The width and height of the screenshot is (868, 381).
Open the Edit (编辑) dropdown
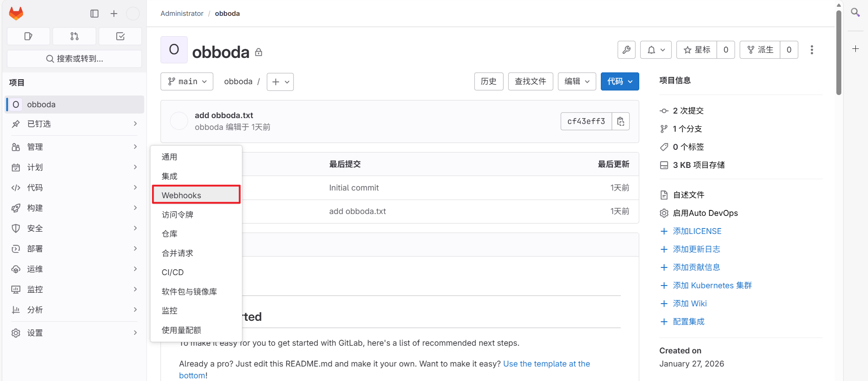point(577,81)
